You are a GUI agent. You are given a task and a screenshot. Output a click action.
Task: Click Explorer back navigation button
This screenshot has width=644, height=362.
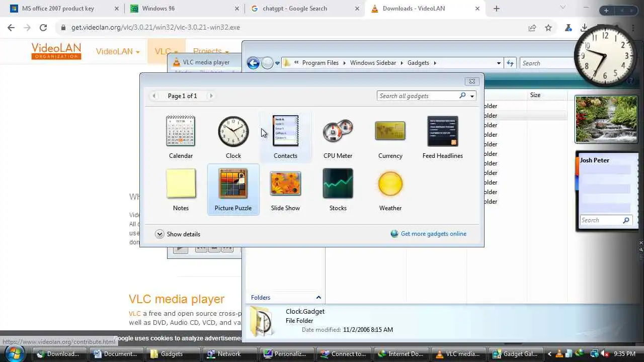[253, 63]
